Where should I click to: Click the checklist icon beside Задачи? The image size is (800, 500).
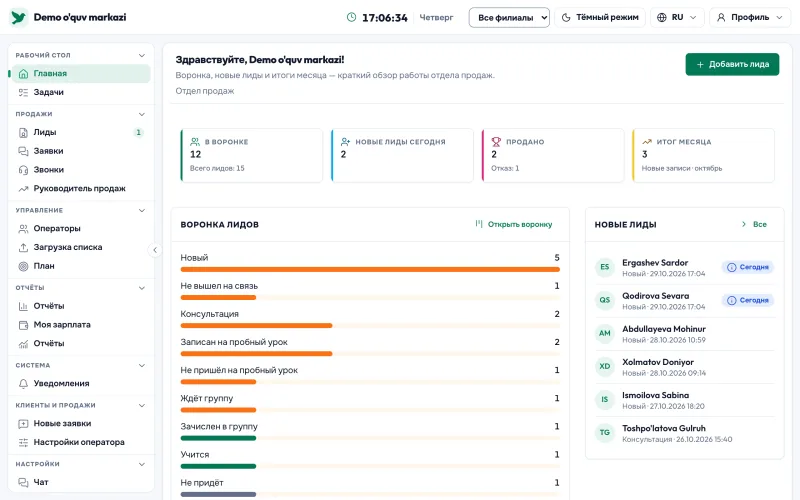pyautogui.click(x=23, y=92)
